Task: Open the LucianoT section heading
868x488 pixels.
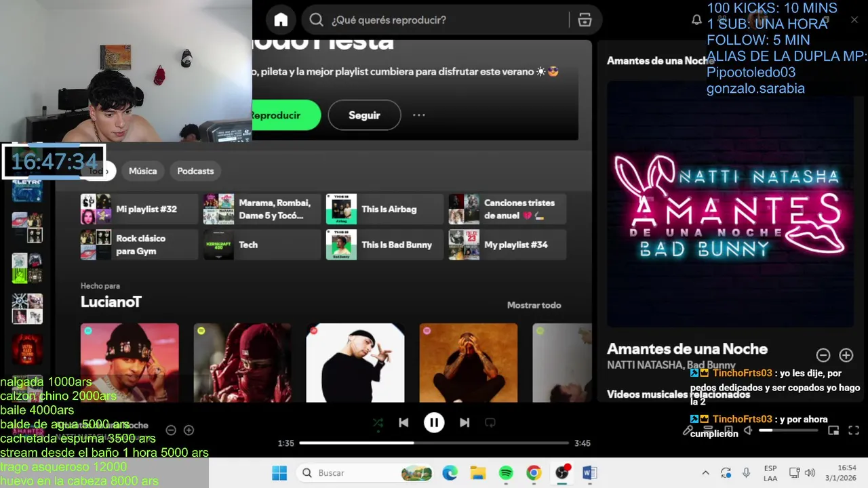Action: click(x=111, y=302)
